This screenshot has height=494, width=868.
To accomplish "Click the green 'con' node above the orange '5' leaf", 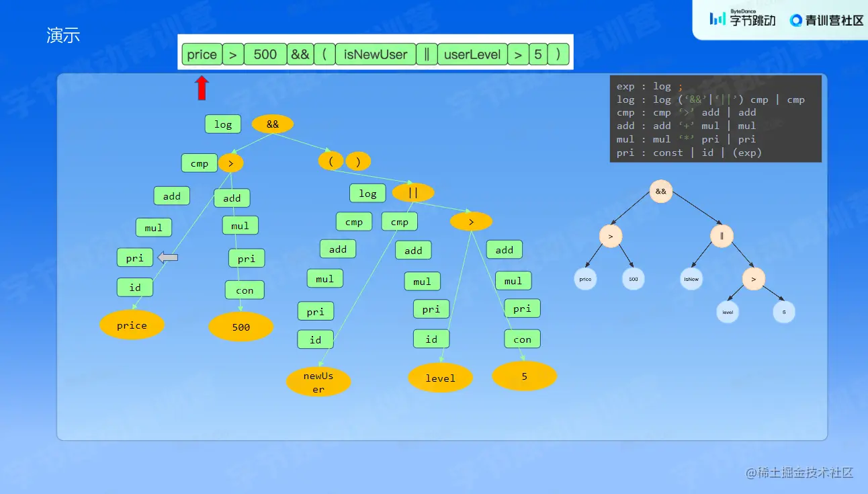I will 523,339.
